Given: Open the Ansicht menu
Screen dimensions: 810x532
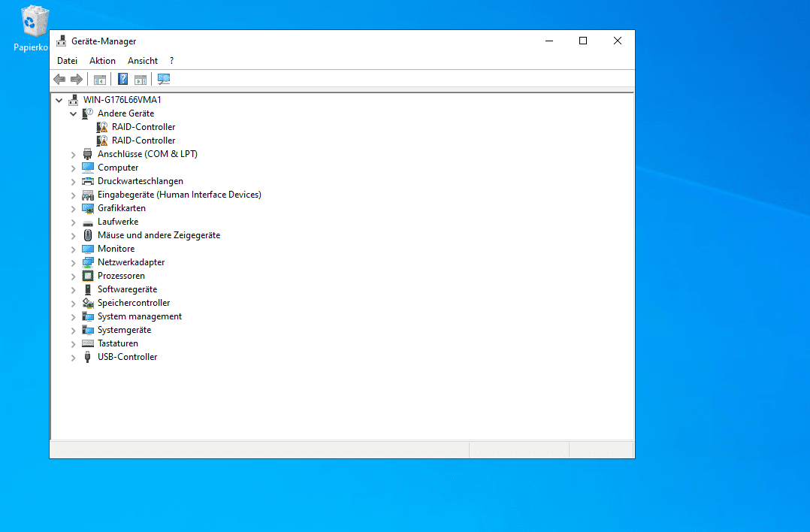Looking at the screenshot, I should point(143,61).
